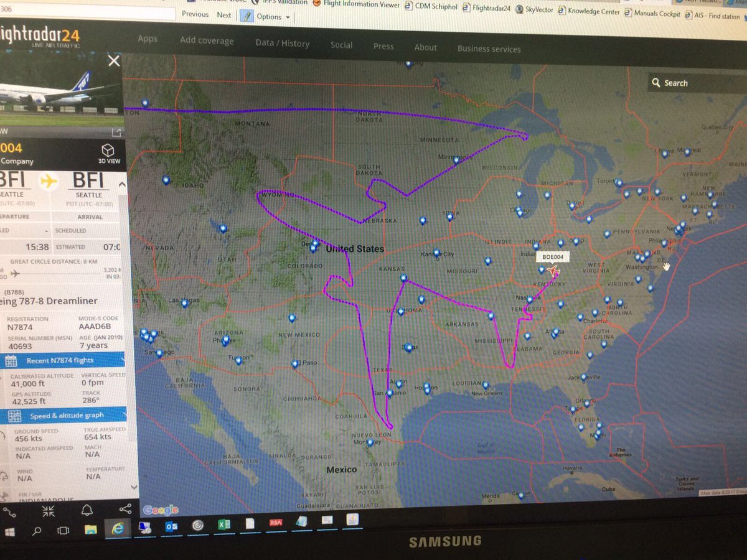Expand panel with the down chevron
Screen dimensions: 747x560
(133, 487)
